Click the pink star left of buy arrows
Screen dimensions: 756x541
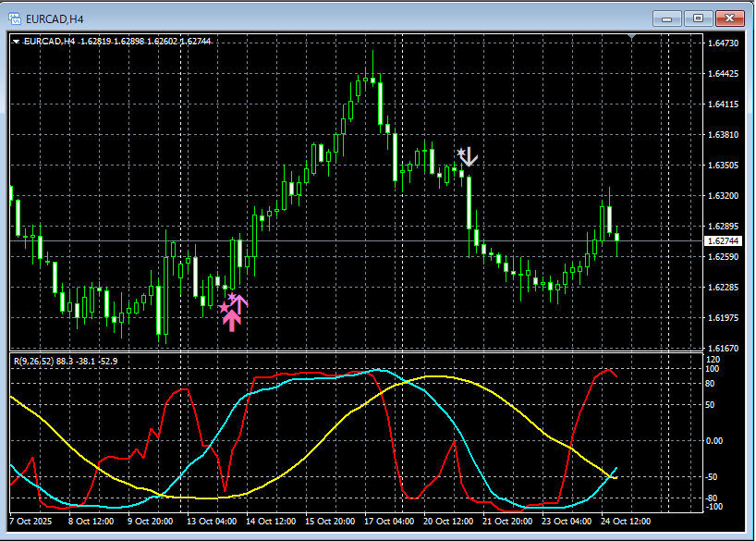coord(223,307)
